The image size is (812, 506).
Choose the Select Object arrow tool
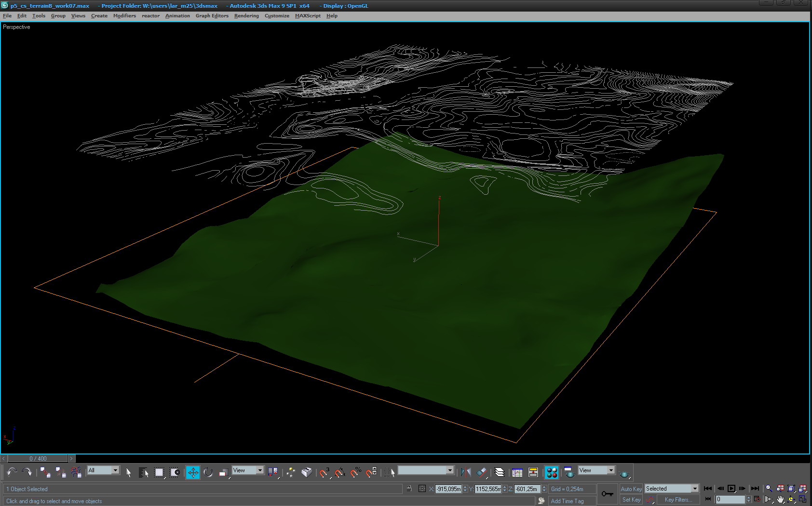[x=128, y=472]
